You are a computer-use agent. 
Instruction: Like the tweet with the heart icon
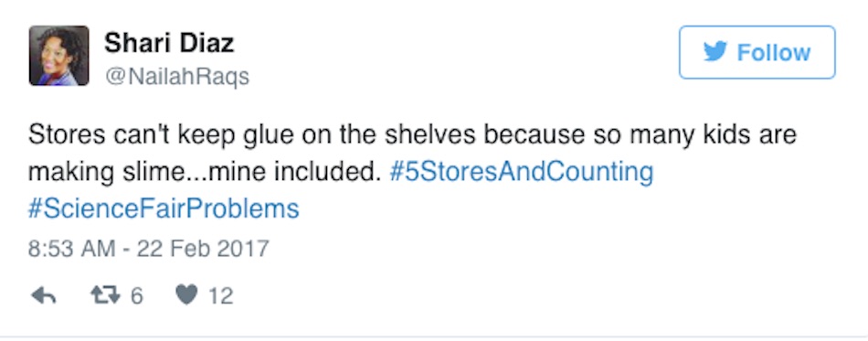[186, 296]
